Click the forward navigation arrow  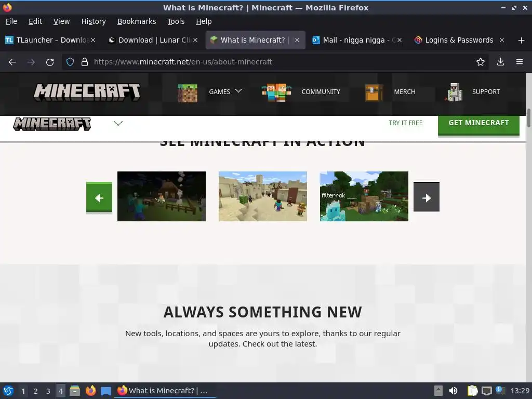(31, 62)
